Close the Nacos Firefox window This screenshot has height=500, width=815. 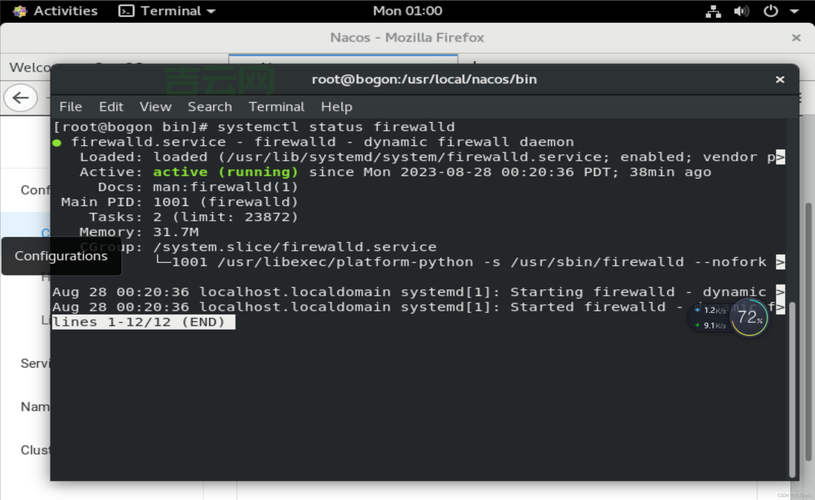click(x=796, y=38)
